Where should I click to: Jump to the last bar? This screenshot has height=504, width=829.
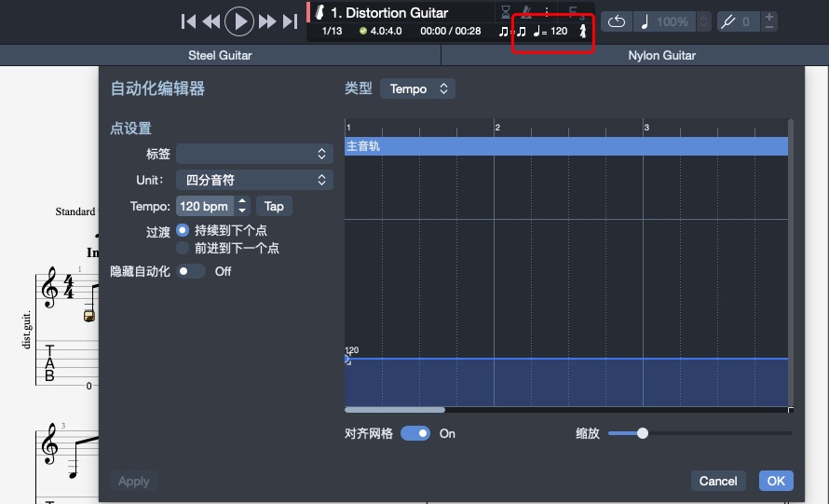(291, 21)
